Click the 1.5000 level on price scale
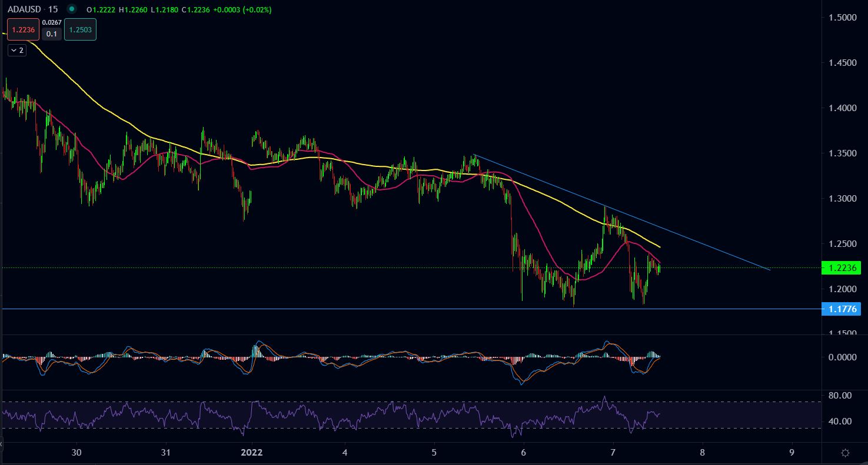868x465 pixels. [842, 18]
